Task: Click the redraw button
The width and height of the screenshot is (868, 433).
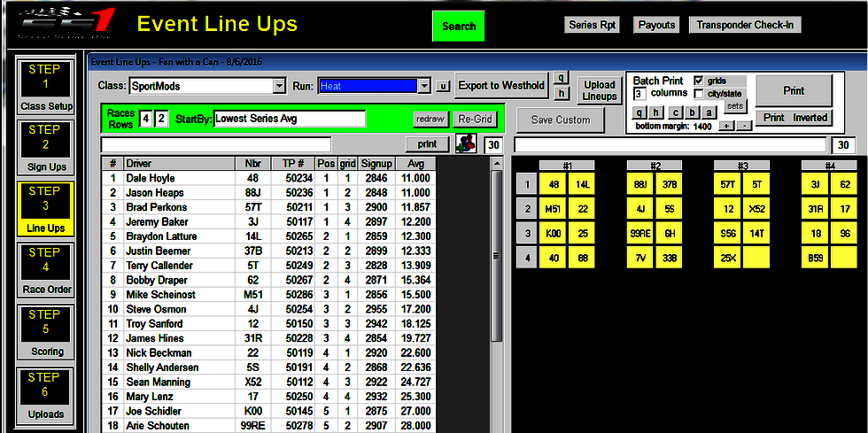Action: coord(430,119)
